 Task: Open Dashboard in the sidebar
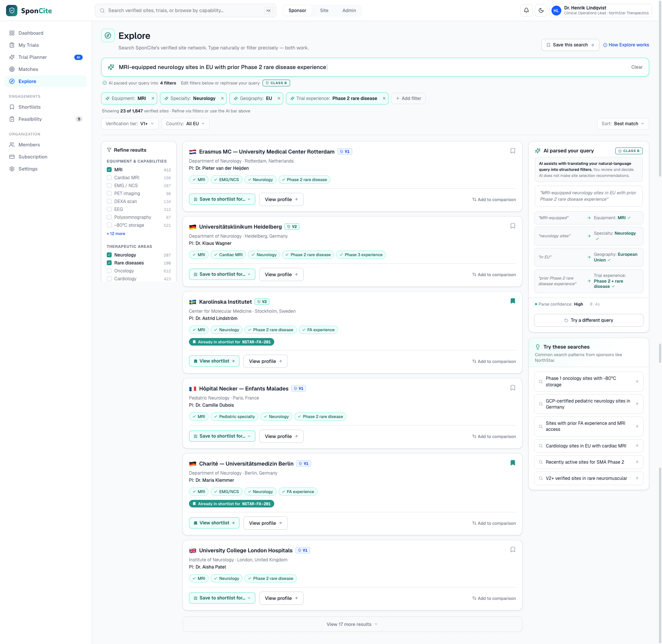46,33
